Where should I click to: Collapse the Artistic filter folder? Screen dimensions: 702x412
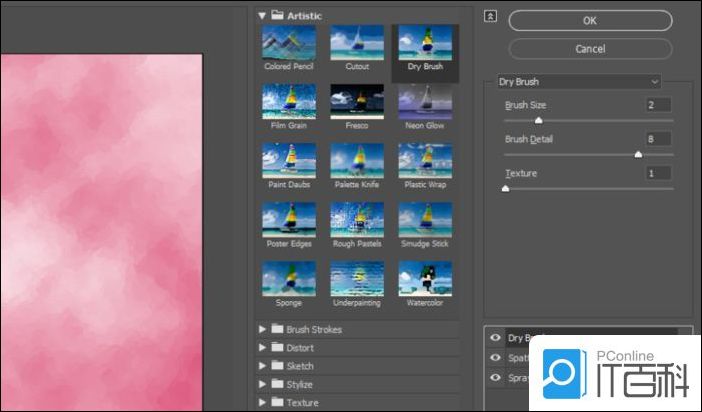pyautogui.click(x=263, y=15)
